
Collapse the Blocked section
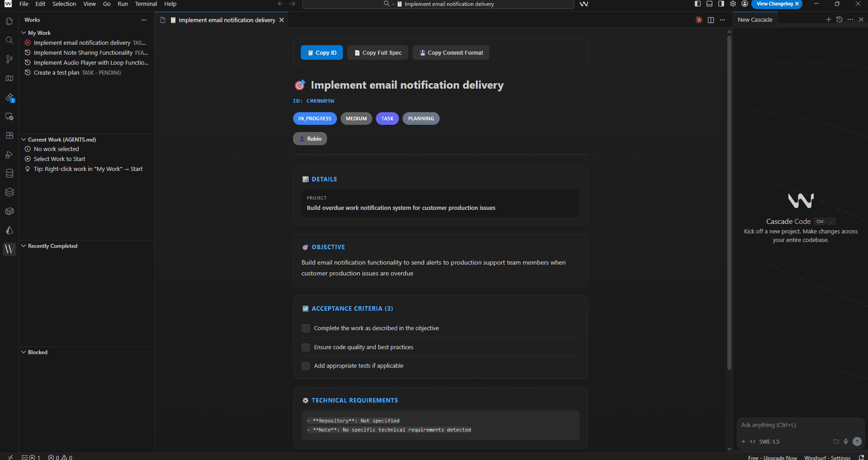click(24, 352)
